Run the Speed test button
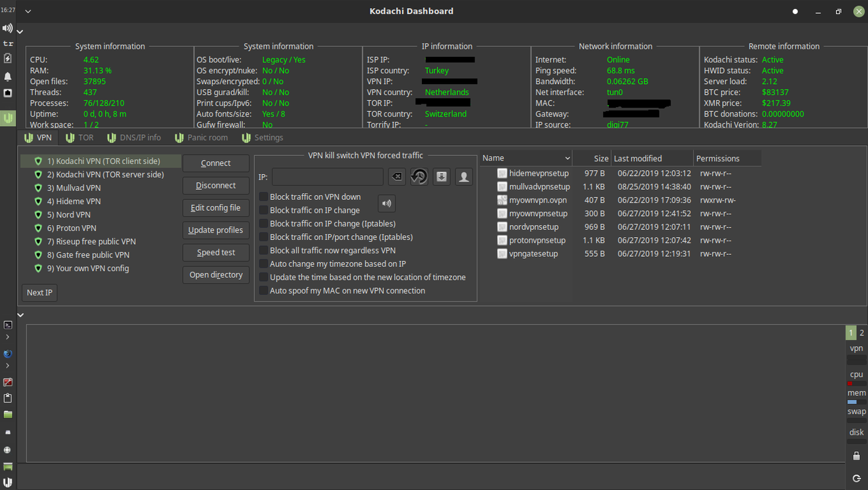Viewport: 868px width, 490px height. point(216,253)
